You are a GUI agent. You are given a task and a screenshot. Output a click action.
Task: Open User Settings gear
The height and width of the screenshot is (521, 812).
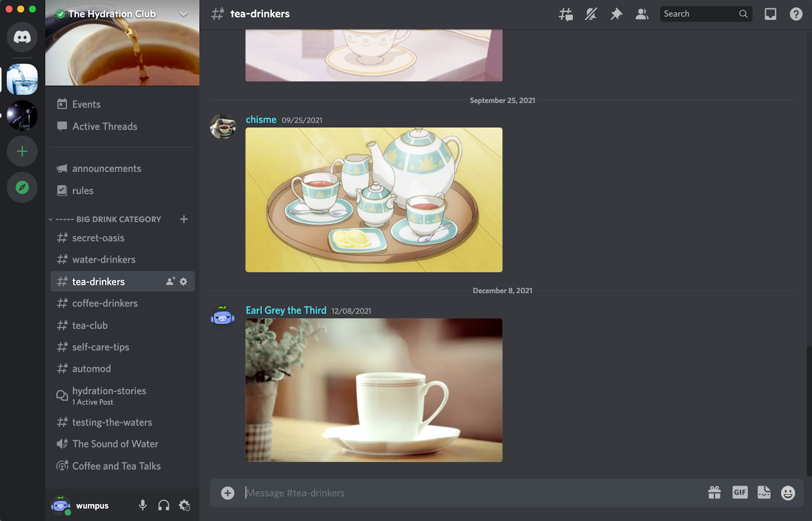184,505
